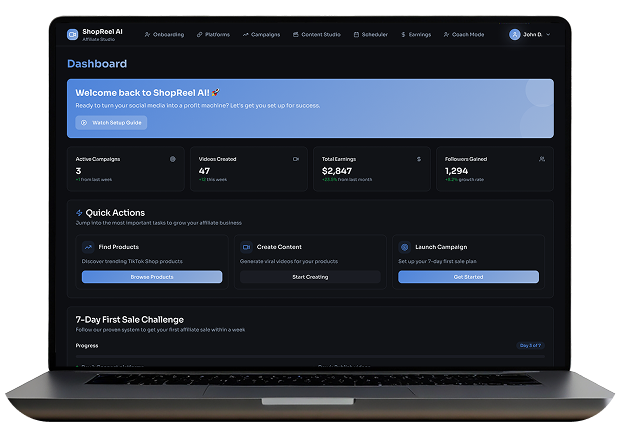Click the Day 3 of 7 progress badge
This screenshot has width=621, height=422.
pos(531,345)
